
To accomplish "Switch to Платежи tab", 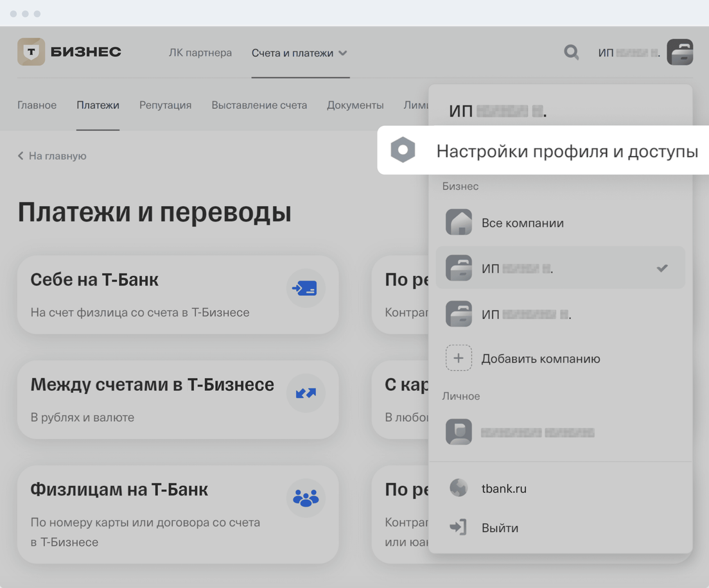I will click(x=98, y=105).
